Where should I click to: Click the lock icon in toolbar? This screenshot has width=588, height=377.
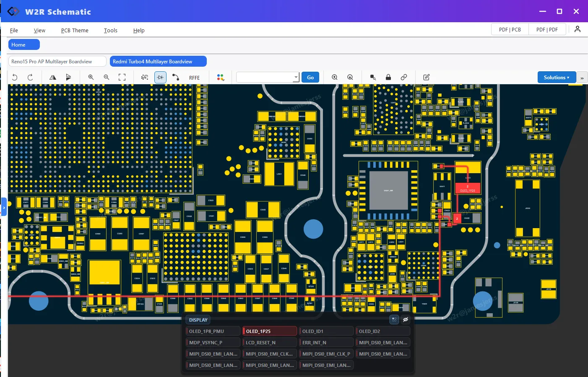(388, 77)
